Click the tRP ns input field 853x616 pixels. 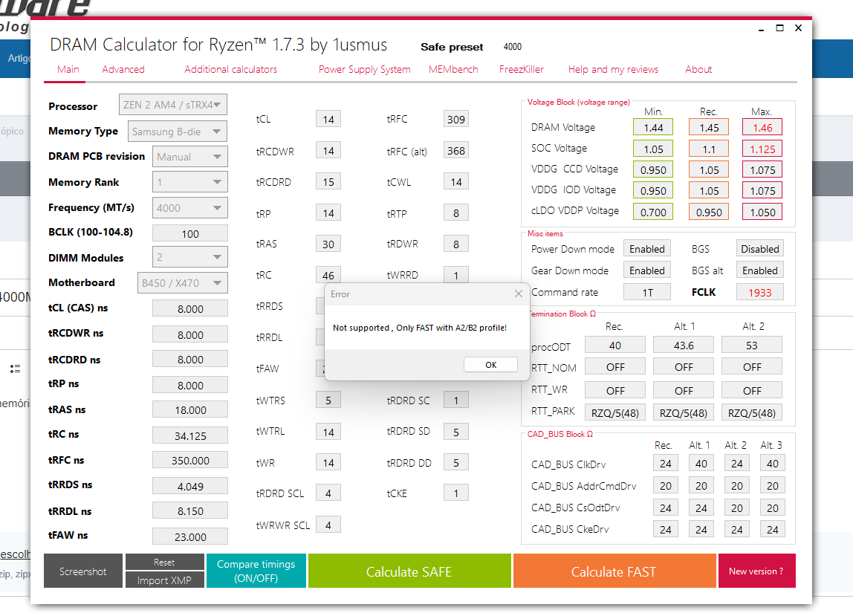pyautogui.click(x=190, y=385)
